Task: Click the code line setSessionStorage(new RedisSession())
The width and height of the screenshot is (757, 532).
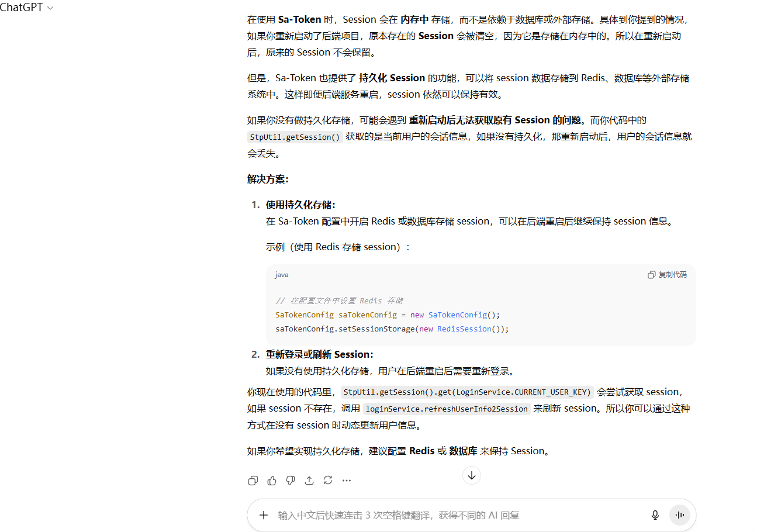Action: click(x=392, y=329)
